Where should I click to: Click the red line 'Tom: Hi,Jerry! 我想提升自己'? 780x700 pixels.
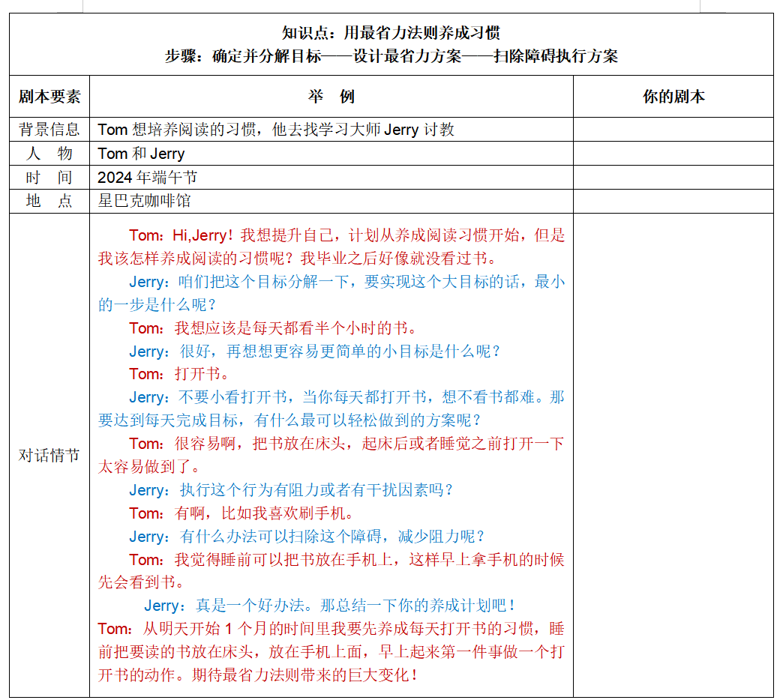[347, 235]
